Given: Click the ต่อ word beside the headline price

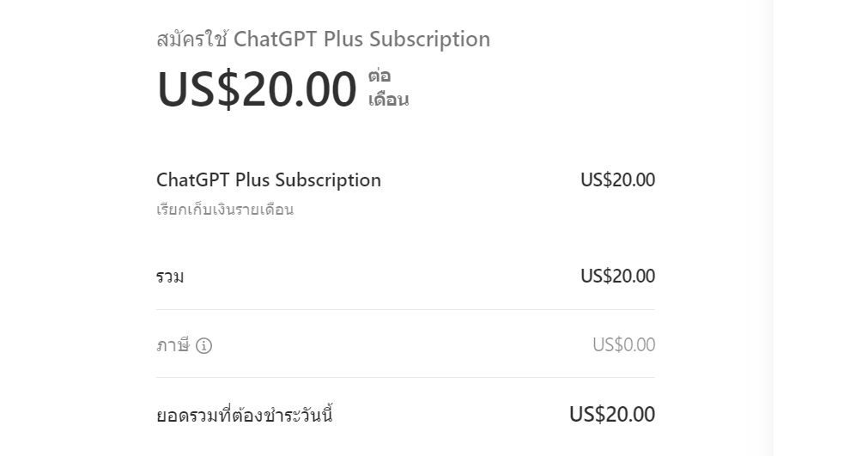Looking at the screenshot, I should click(379, 76).
